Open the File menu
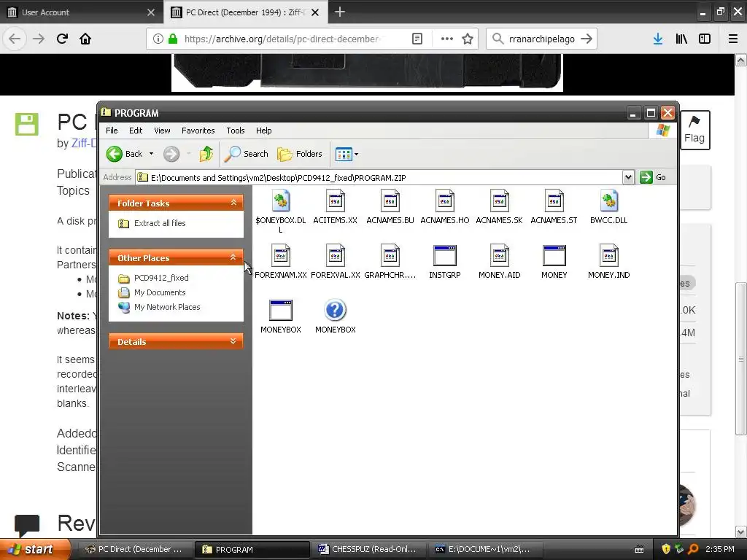 click(x=112, y=131)
